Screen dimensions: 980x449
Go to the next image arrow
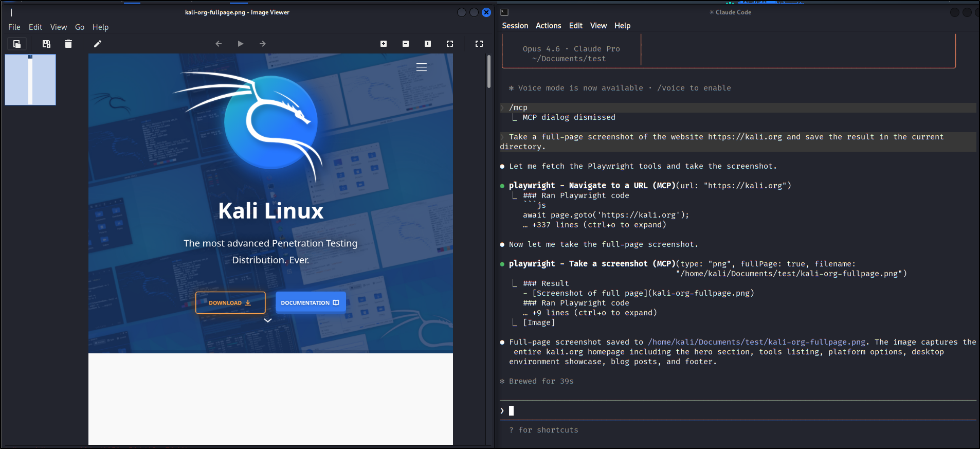263,44
